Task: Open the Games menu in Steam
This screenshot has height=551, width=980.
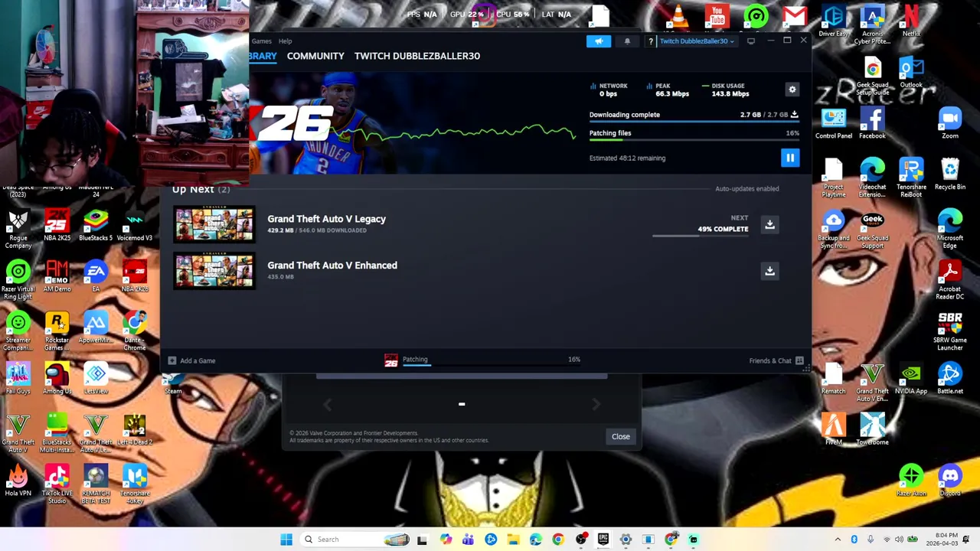Action: [261, 41]
